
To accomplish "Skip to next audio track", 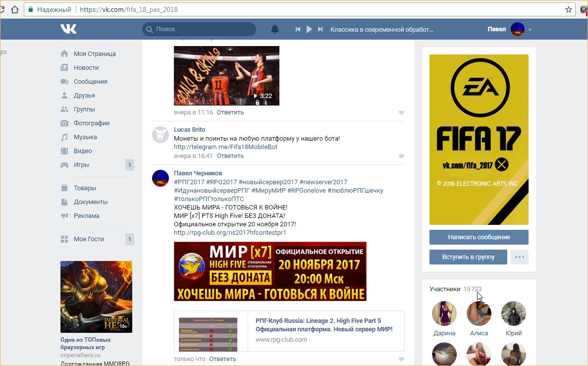I will click(x=321, y=29).
